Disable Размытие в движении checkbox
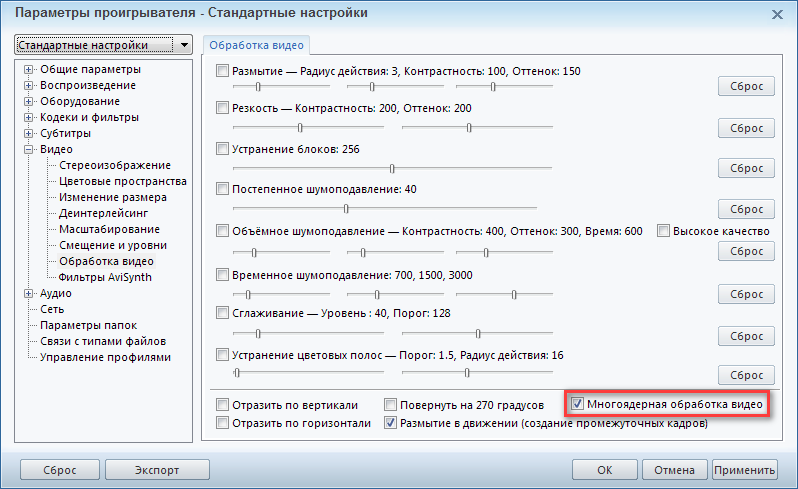 (391, 424)
